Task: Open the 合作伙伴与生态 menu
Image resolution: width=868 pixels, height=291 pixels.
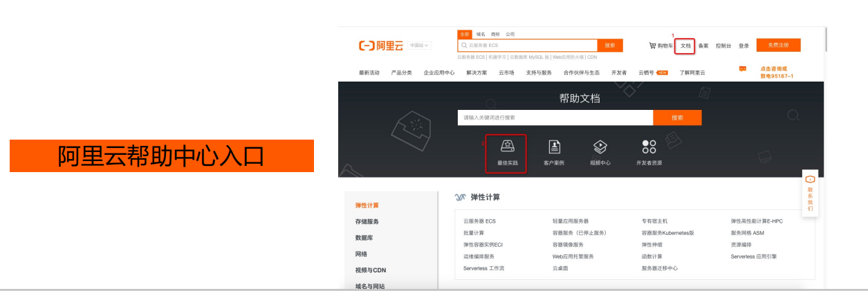Action: pyautogui.click(x=581, y=73)
